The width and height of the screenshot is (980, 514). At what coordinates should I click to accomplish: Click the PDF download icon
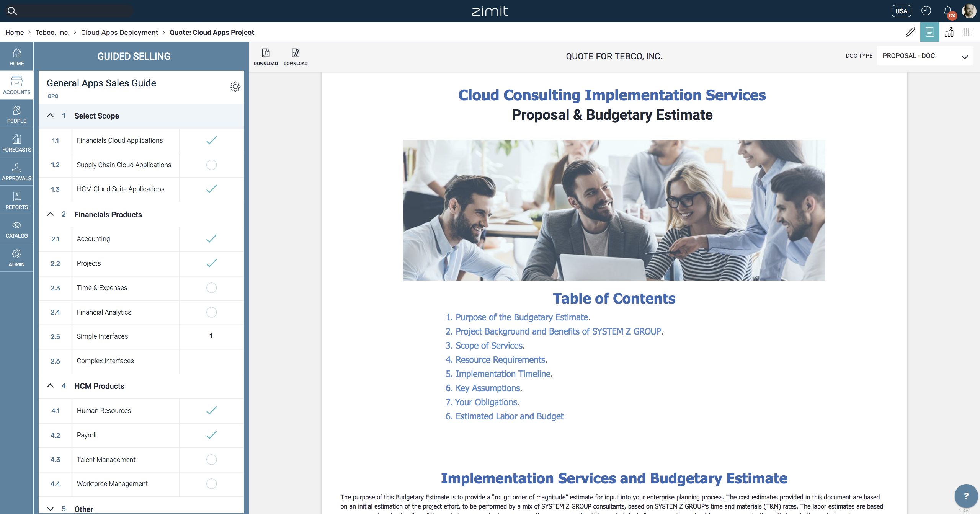point(266,53)
